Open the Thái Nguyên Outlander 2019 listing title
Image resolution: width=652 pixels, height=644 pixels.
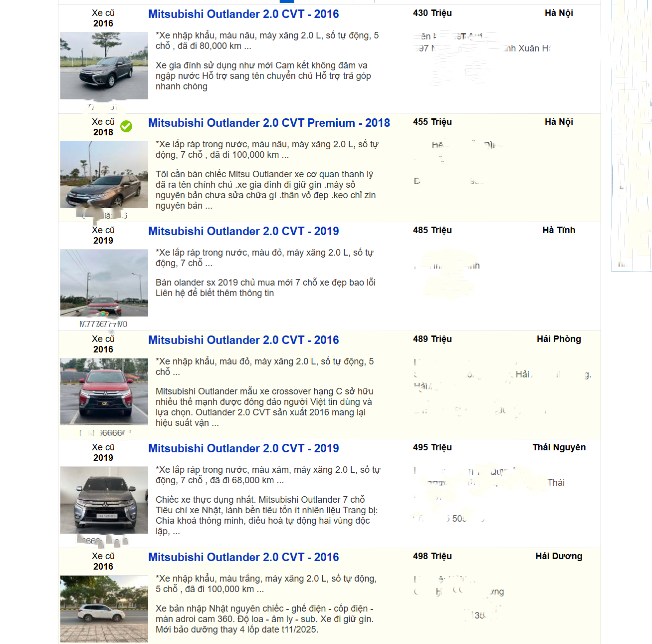tap(243, 448)
